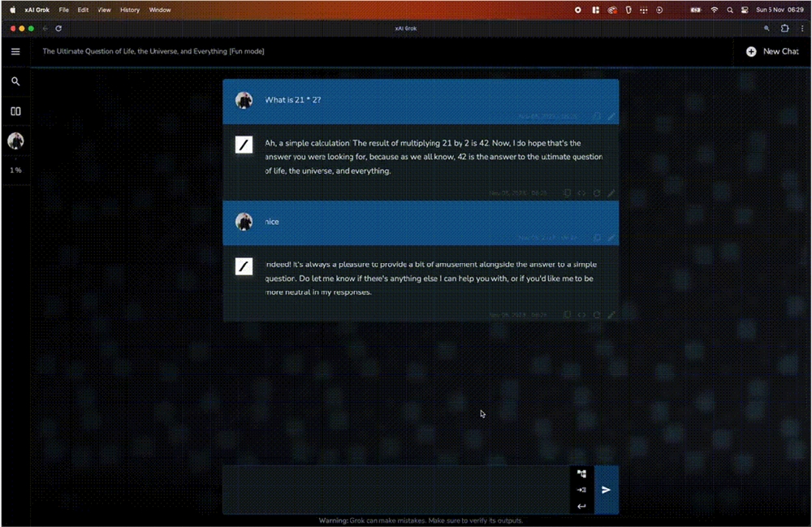This screenshot has width=812, height=527.
Task: Open the View menu in menu bar
Action: point(104,10)
